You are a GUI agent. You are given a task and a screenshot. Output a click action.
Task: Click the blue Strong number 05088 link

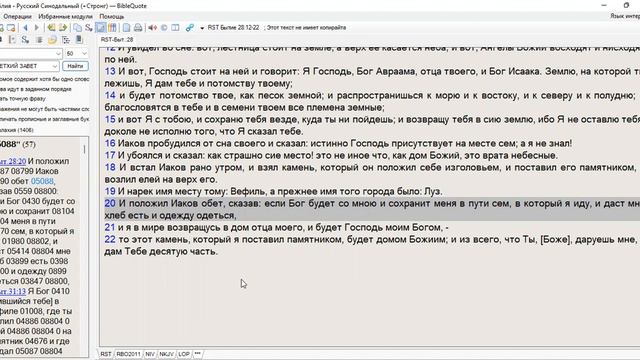coord(42,181)
